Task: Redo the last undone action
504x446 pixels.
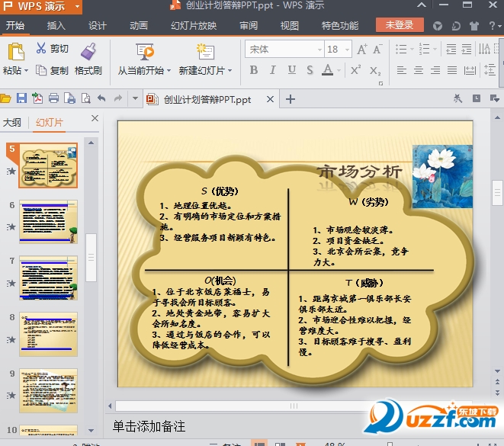Action: point(118,98)
